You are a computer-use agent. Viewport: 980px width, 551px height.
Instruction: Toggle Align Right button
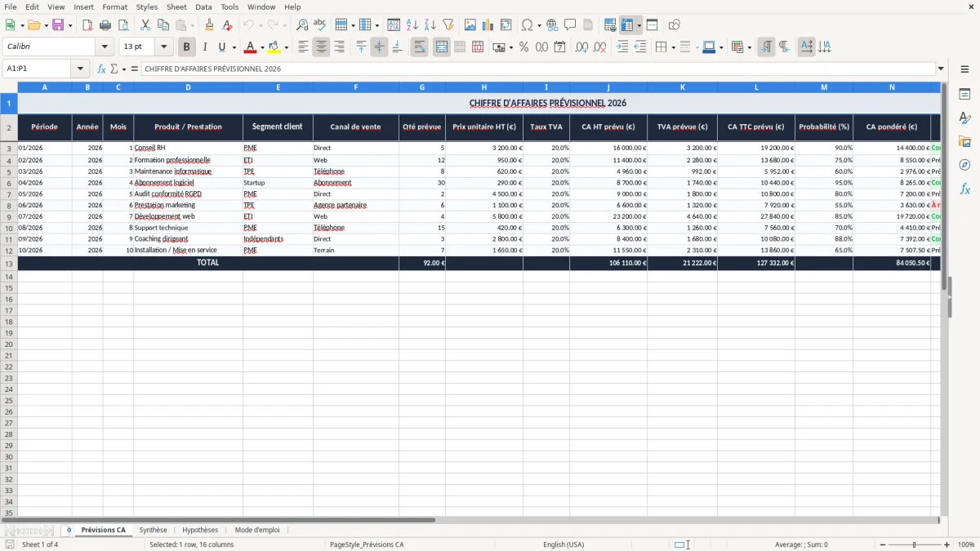click(339, 47)
